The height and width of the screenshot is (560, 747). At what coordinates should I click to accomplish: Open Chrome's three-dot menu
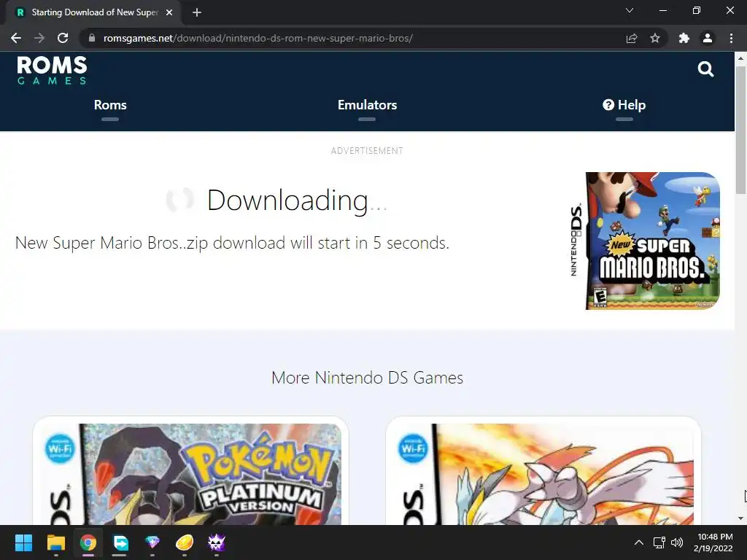pyautogui.click(x=731, y=38)
